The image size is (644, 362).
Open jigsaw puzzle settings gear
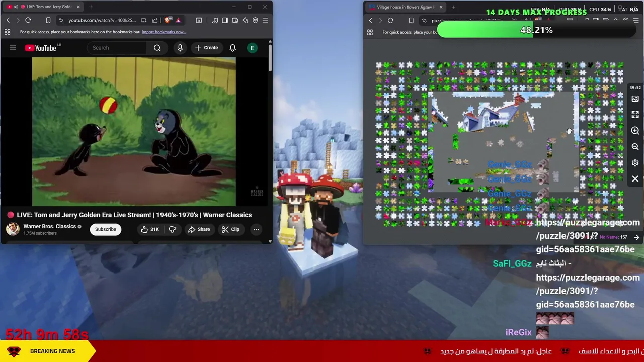[635, 163]
